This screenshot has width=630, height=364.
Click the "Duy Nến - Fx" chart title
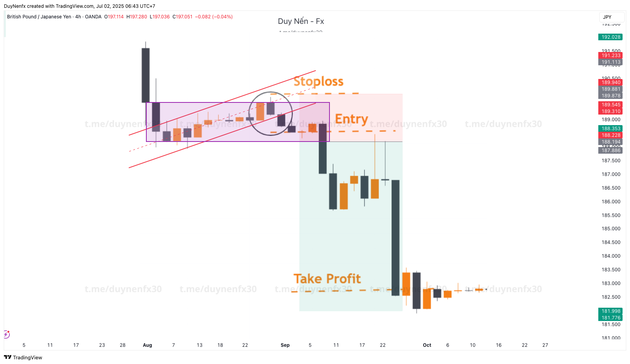pyautogui.click(x=301, y=21)
